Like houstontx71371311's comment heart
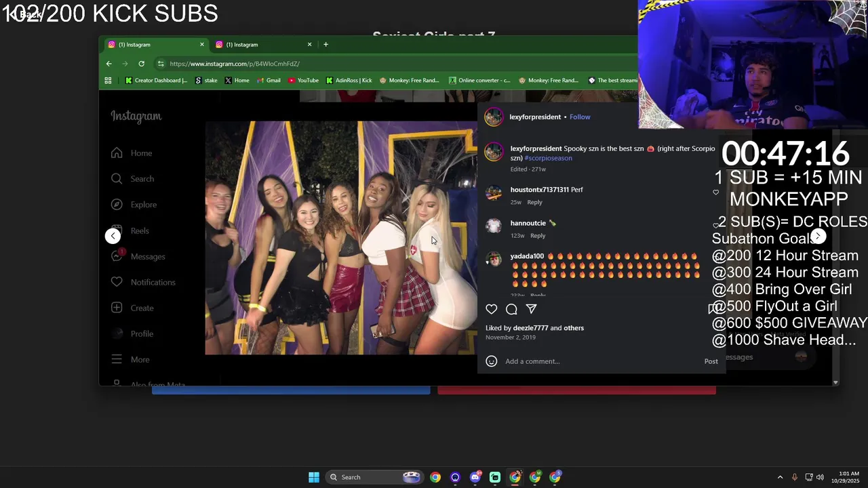 click(715, 192)
